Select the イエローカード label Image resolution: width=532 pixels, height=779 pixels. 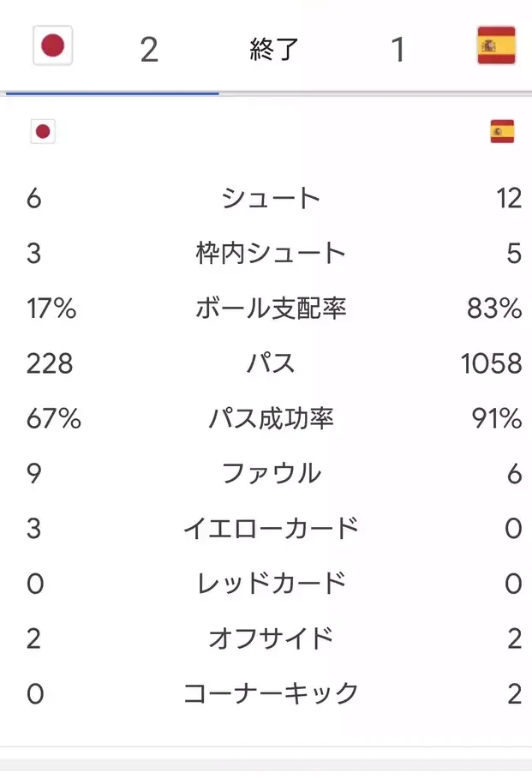(271, 528)
